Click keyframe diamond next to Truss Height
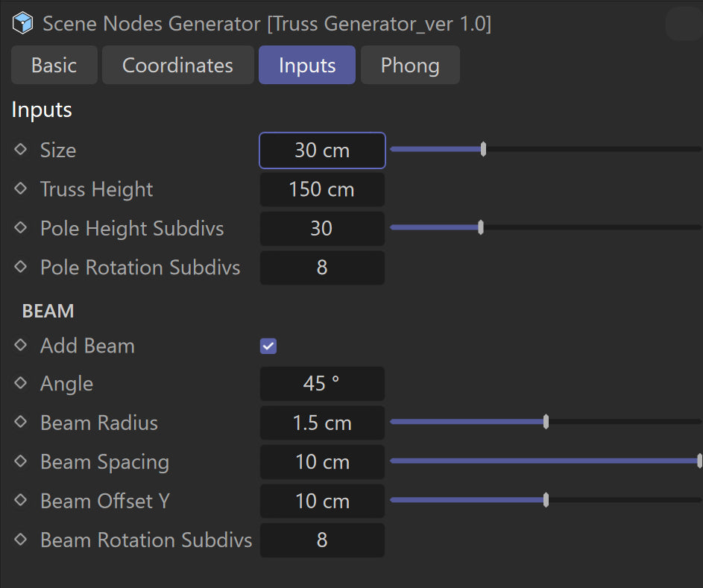703x588 pixels. tap(20, 189)
